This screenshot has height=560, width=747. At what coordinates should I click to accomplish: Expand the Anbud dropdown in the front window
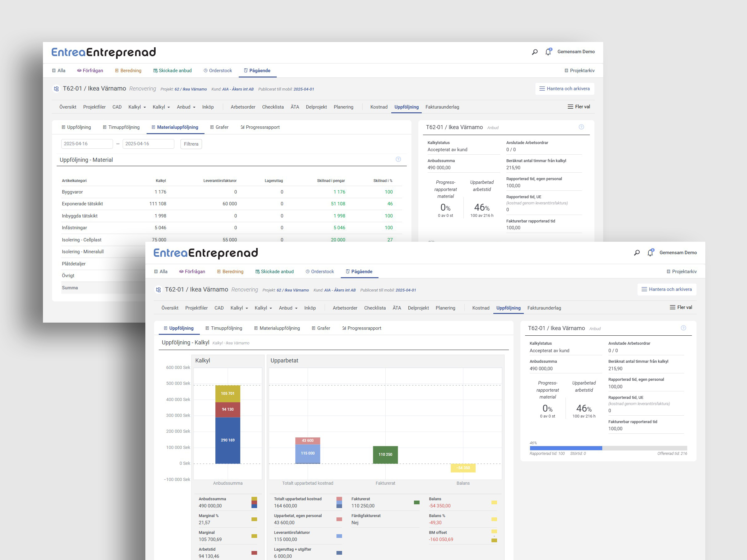tap(288, 308)
